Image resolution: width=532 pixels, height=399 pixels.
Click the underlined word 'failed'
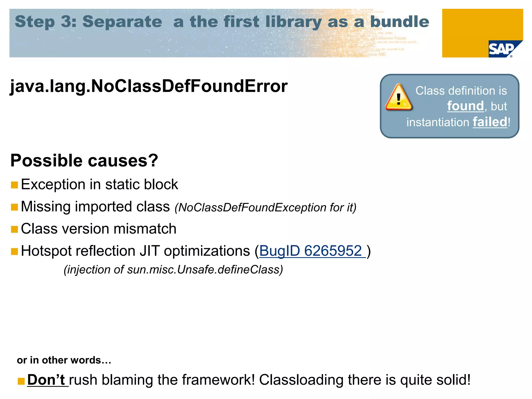[x=490, y=122]
